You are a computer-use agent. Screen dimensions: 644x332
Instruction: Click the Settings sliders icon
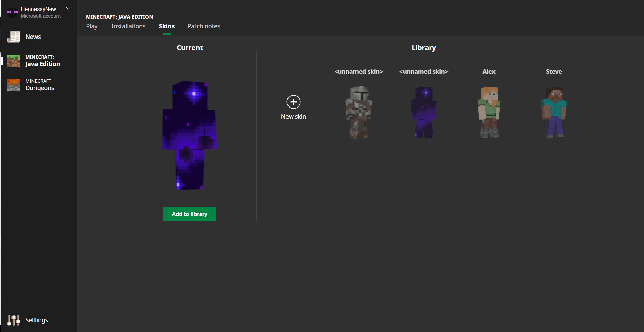click(14, 320)
